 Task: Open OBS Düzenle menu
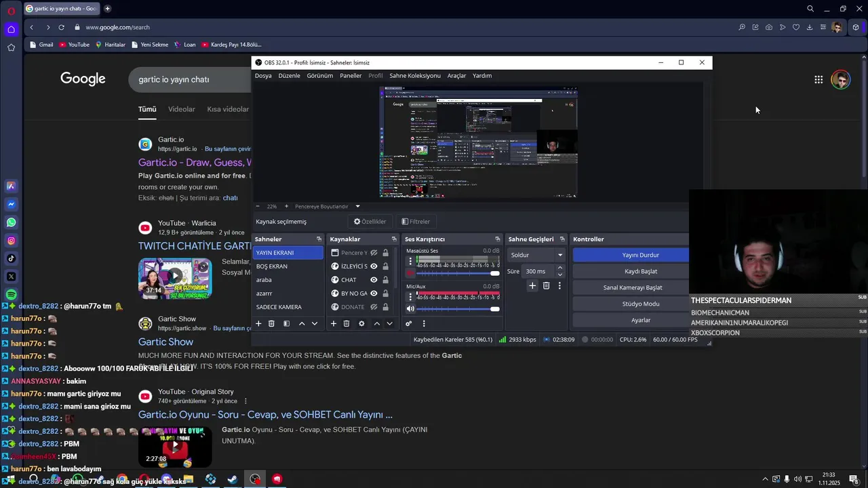(289, 75)
